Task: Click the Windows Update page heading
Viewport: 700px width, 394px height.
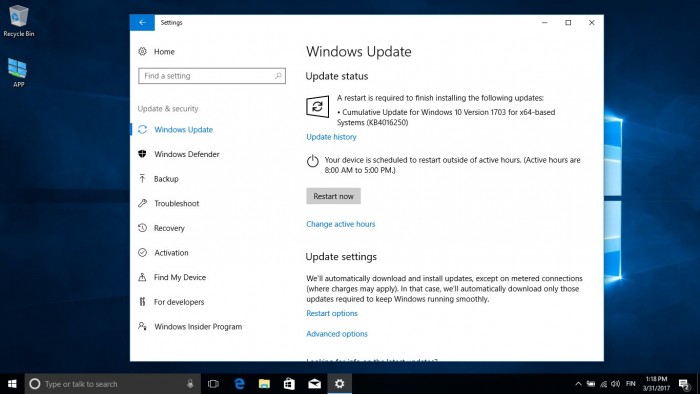Action: click(358, 52)
